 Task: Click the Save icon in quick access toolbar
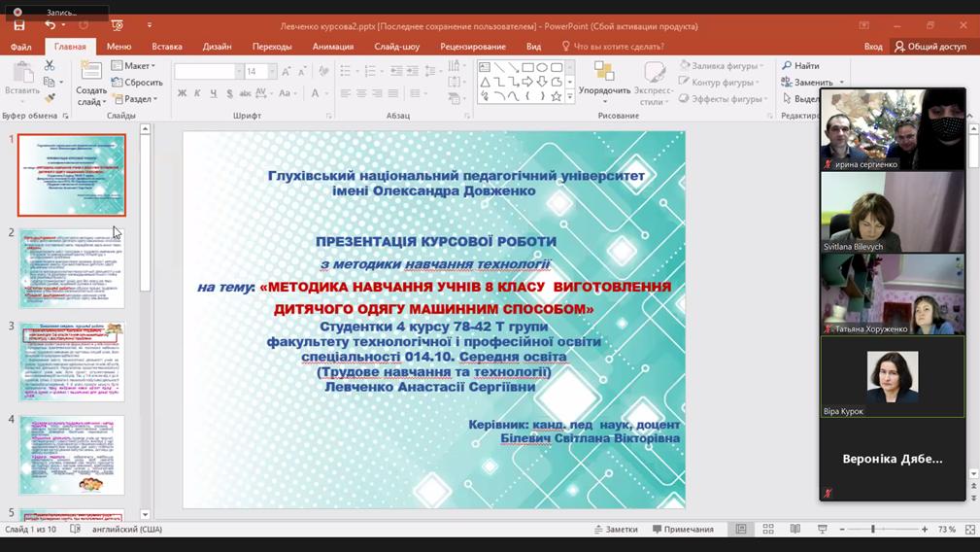coord(19,25)
